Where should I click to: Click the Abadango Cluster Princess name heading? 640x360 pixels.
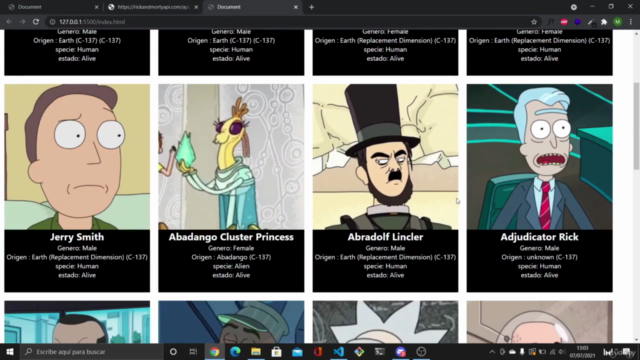click(231, 237)
